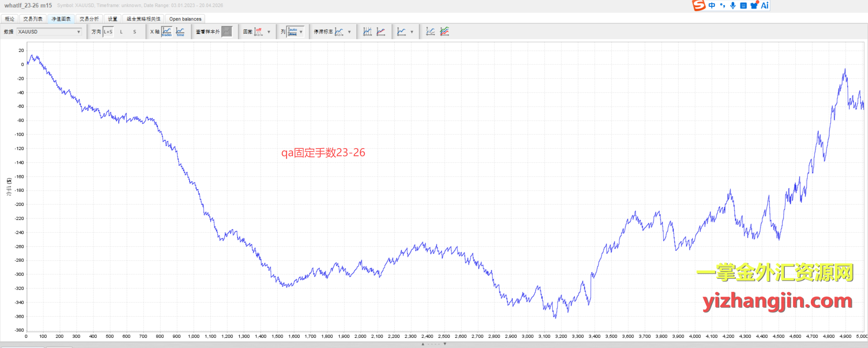This screenshot has height=348, width=868.
Task: Click the 停滞标志 stagnation chart icon
Action: [x=339, y=32]
